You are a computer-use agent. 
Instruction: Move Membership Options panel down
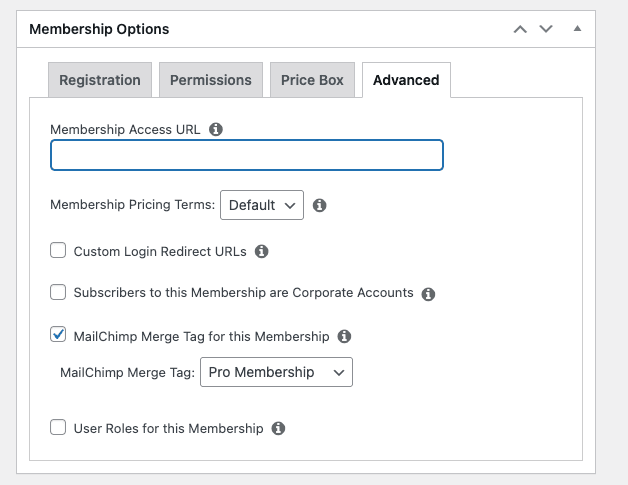coord(546,29)
